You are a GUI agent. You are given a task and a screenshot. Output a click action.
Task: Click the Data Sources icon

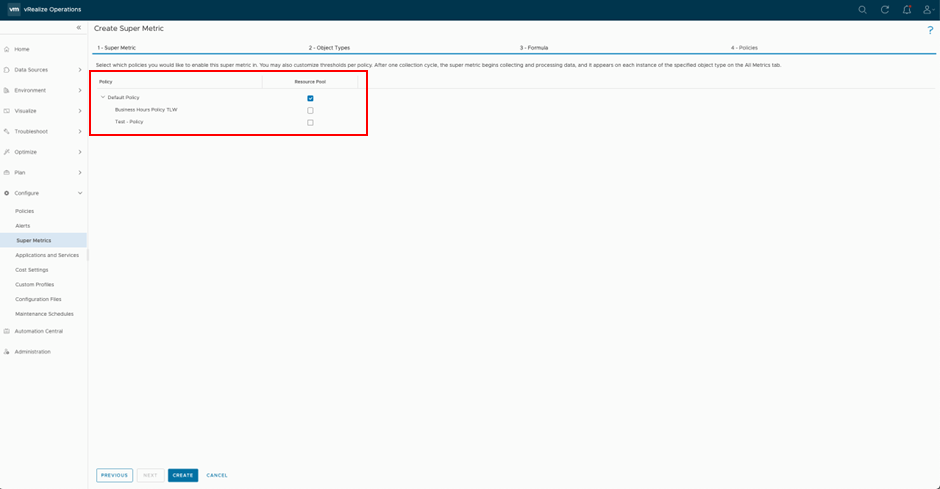point(7,70)
